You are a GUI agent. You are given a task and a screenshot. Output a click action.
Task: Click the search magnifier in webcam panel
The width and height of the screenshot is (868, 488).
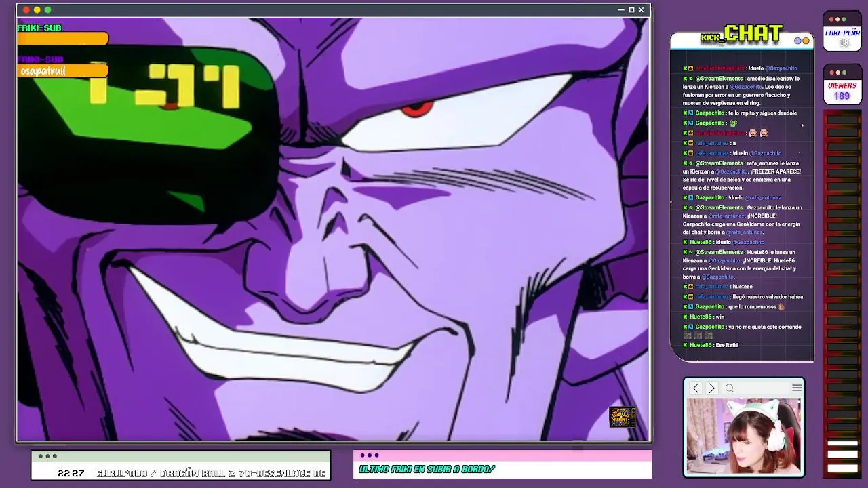(x=730, y=388)
